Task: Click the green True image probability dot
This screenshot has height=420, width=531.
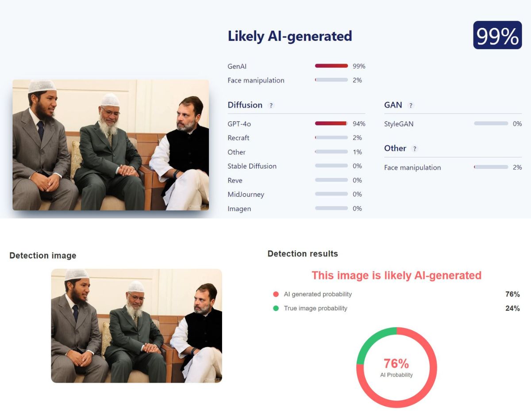Action: (276, 308)
